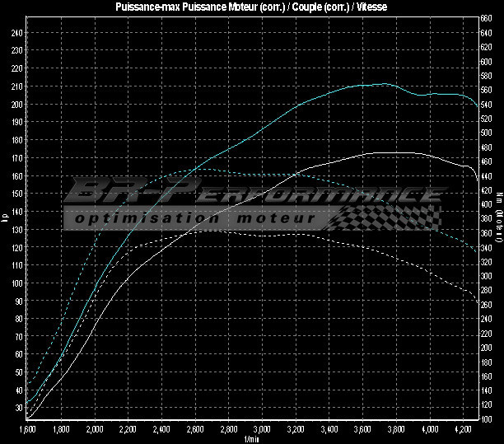
Task: Click the 3,000 tick on the rpm axis
Action: point(262,430)
